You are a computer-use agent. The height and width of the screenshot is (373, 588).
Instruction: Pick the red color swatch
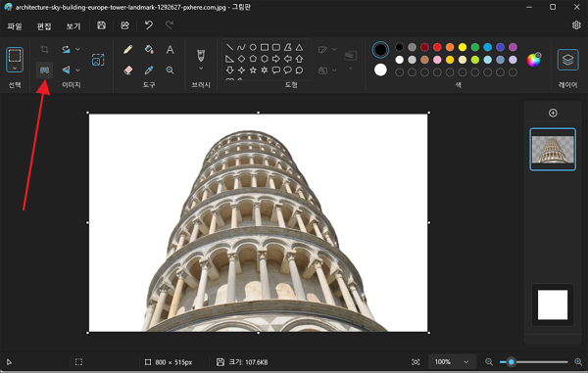click(x=437, y=47)
